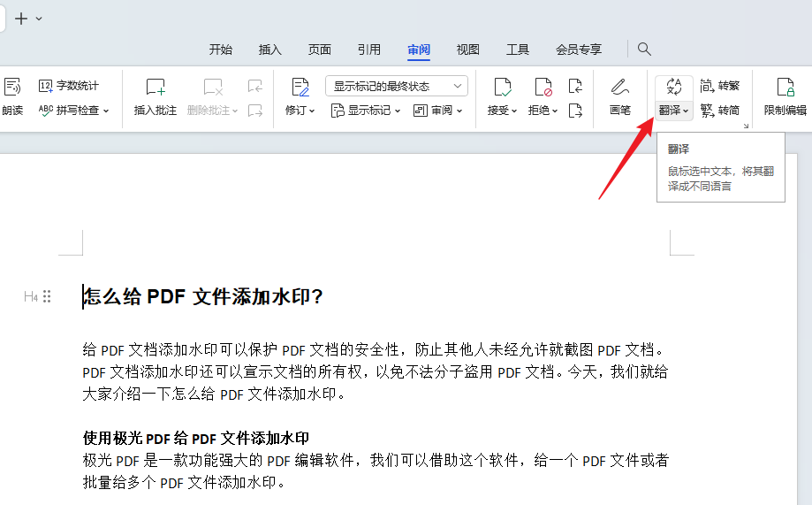The height and width of the screenshot is (505, 812).
Task: Click the 拒绝 reject change icon
Action: click(543, 87)
